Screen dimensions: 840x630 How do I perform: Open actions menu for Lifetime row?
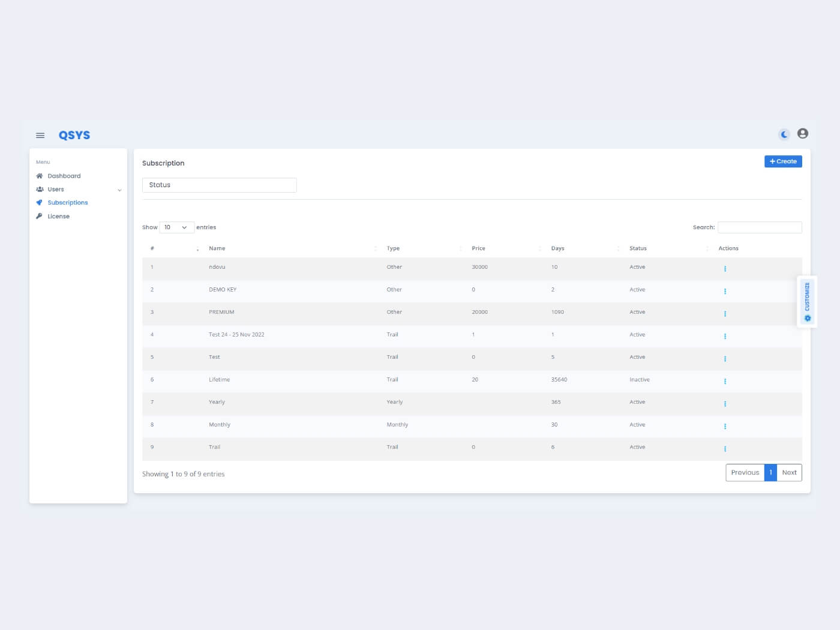725,381
